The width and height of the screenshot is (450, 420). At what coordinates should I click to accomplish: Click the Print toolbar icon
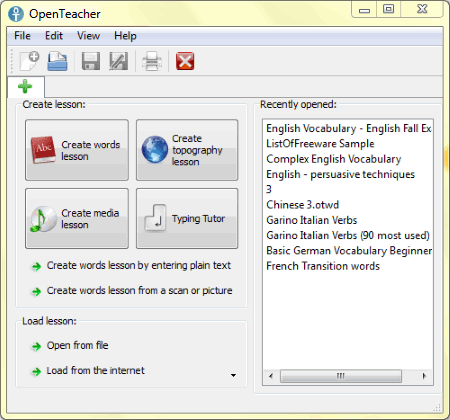pos(152,61)
